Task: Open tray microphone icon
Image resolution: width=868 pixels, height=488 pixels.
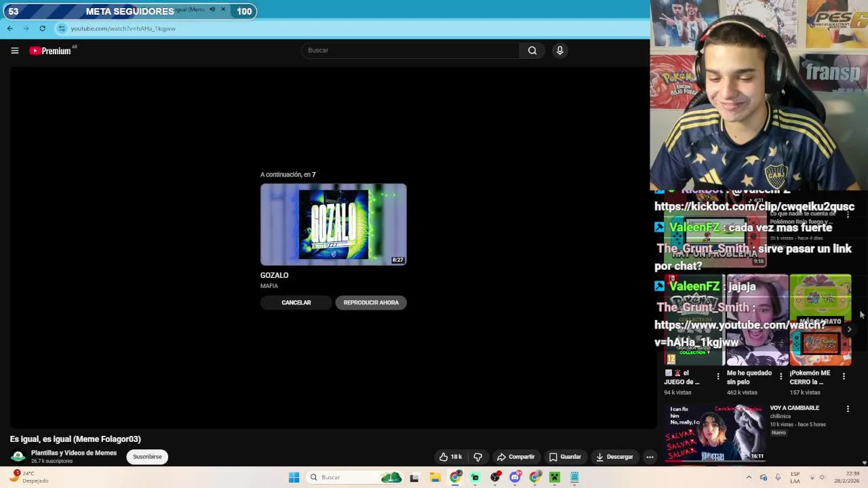Action: pyautogui.click(x=778, y=477)
